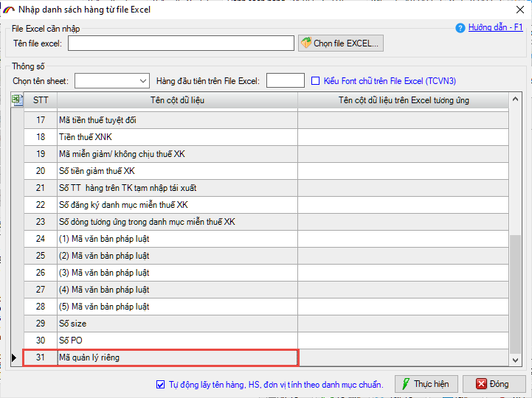The image size is (532, 398).
Task: Click the Tên file excel input field
Action: coord(181,43)
